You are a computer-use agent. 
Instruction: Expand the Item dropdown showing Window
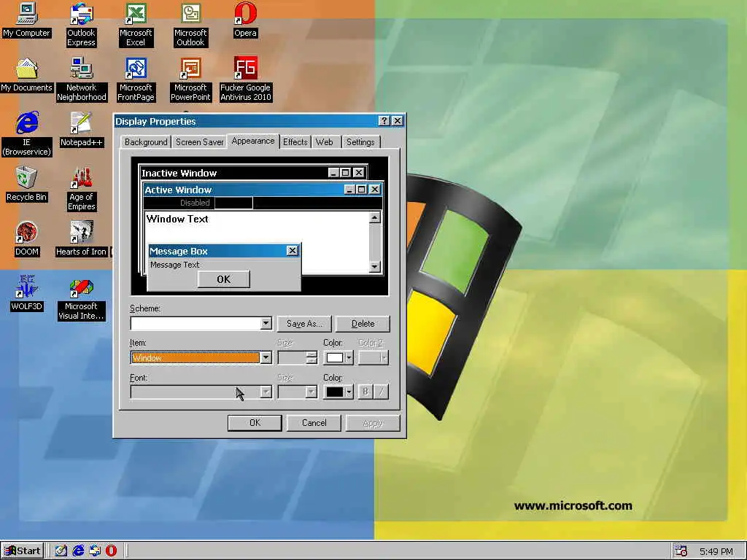pyautogui.click(x=266, y=357)
